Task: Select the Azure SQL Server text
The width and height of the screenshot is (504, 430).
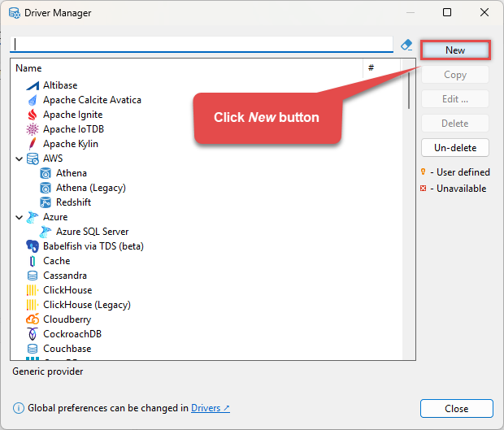Action: (x=92, y=232)
